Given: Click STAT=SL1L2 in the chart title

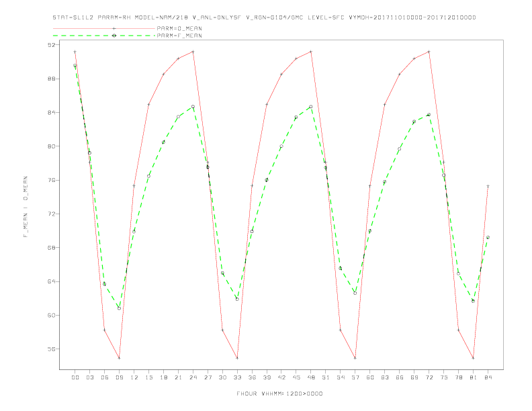Looking at the screenshot, I should tap(73, 17).
